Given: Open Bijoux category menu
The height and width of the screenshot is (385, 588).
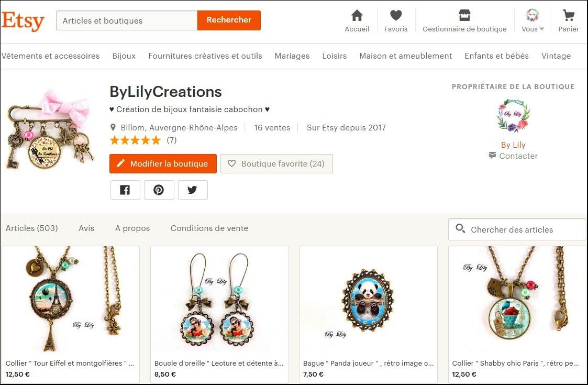Looking at the screenshot, I should [x=124, y=56].
